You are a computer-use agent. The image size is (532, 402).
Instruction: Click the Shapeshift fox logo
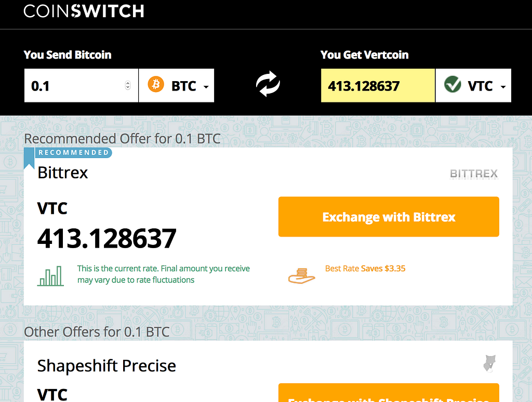click(x=489, y=364)
